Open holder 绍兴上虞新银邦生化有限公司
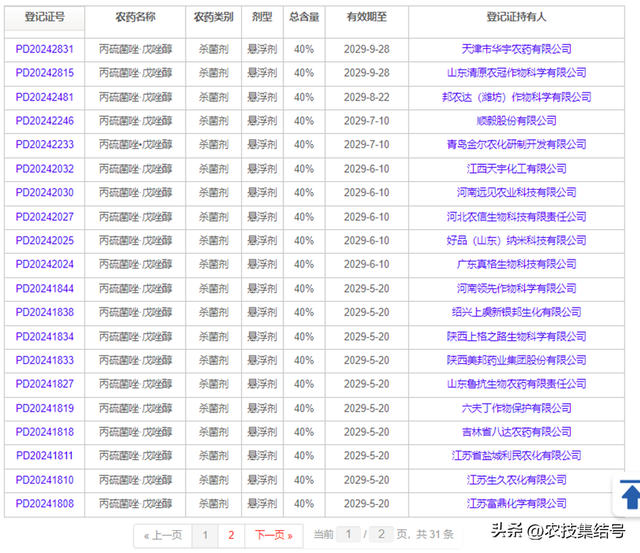 pos(516,312)
